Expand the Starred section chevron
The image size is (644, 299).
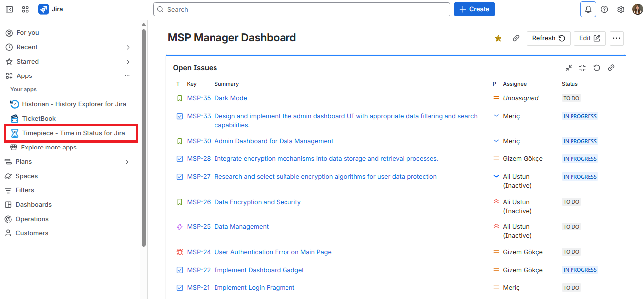pos(128,62)
